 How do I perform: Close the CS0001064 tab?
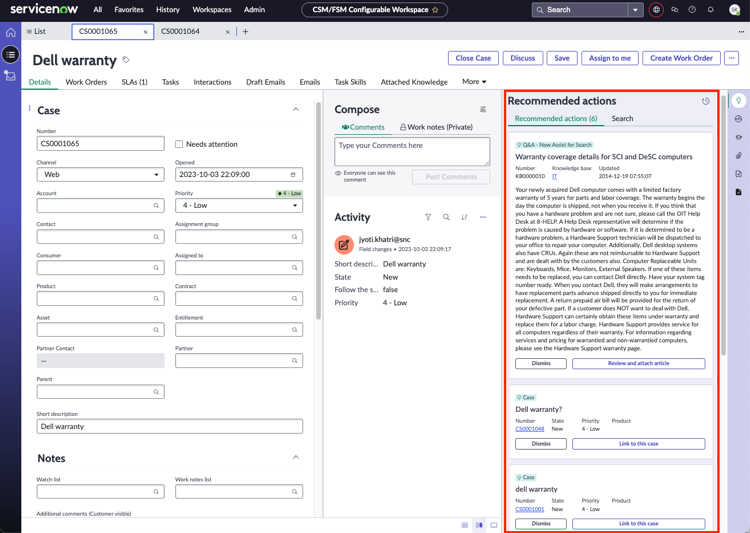(228, 32)
